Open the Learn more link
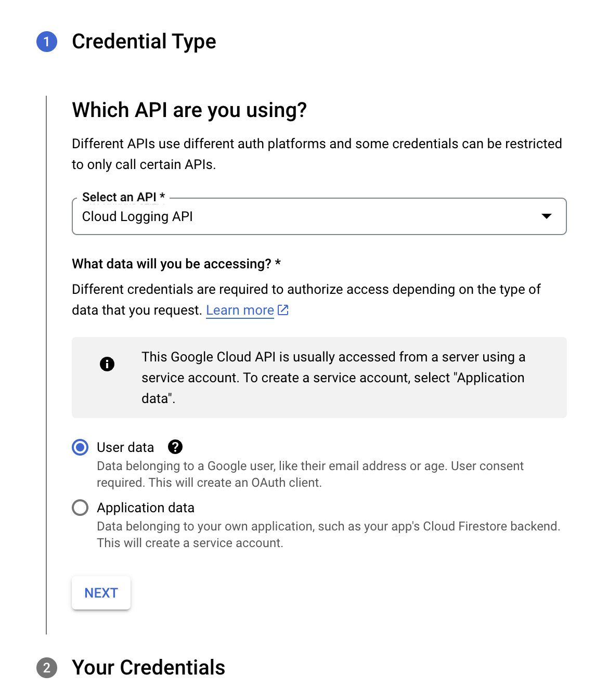This screenshot has width=595, height=700. pyautogui.click(x=240, y=309)
